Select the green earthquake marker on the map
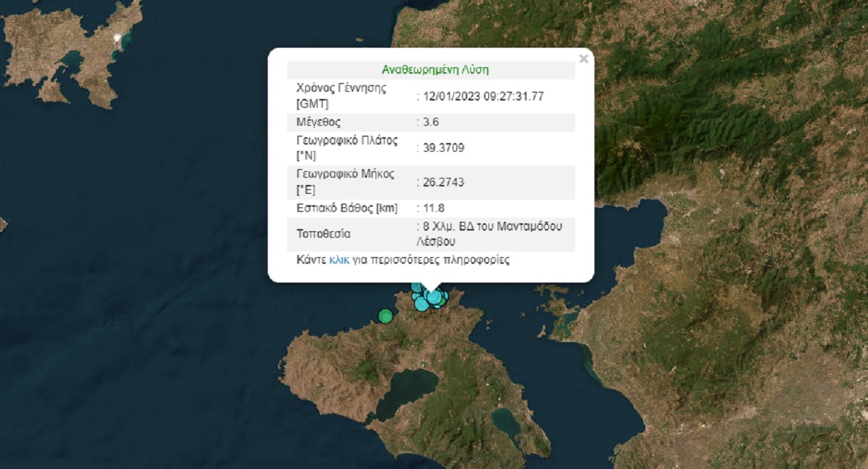 pos(386,316)
